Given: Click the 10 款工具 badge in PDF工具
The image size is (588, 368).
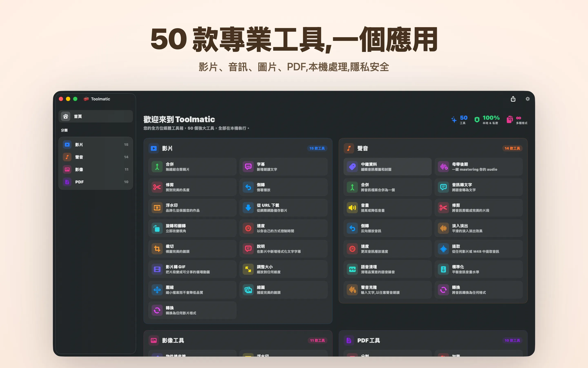Looking at the screenshot, I should (512, 340).
